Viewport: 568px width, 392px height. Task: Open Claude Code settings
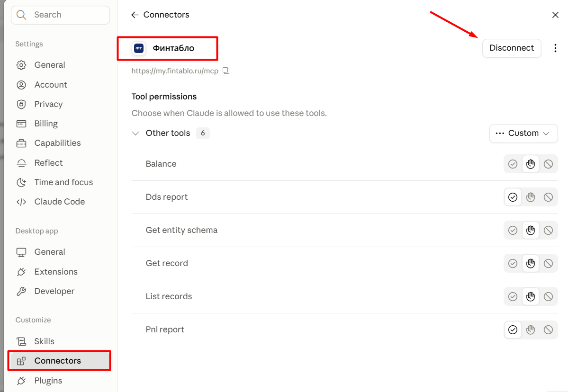click(61, 202)
